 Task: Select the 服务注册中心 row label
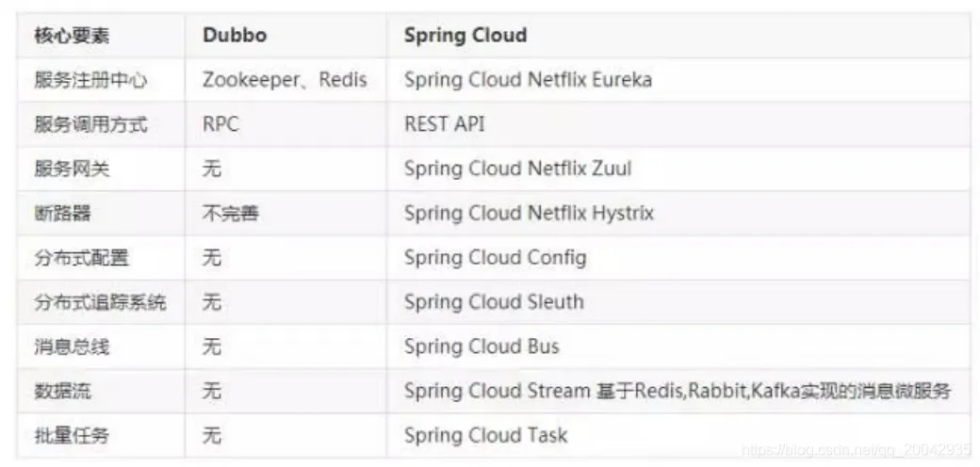coord(90,80)
